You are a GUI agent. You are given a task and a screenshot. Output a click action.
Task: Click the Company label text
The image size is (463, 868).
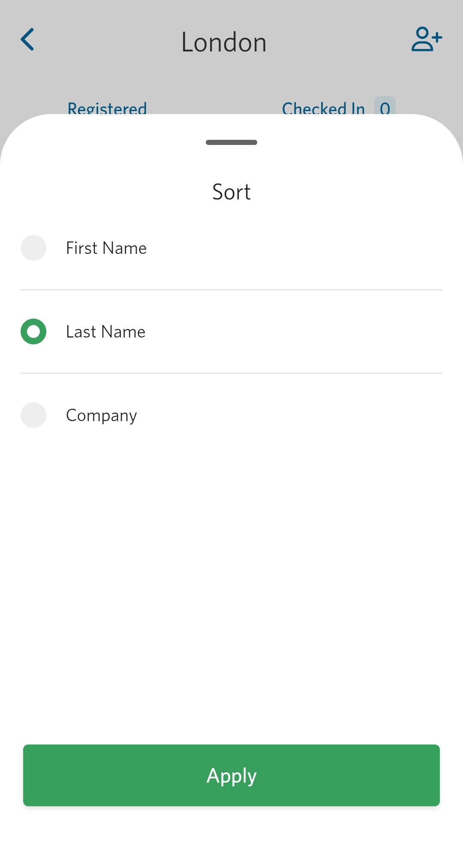coord(102,415)
